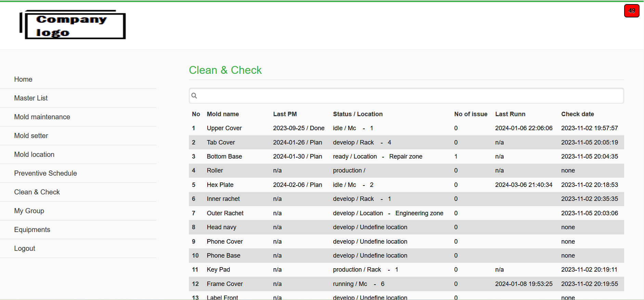The height and width of the screenshot is (300, 644).
Task: Navigate to Equipments
Action: pos(32,230)
